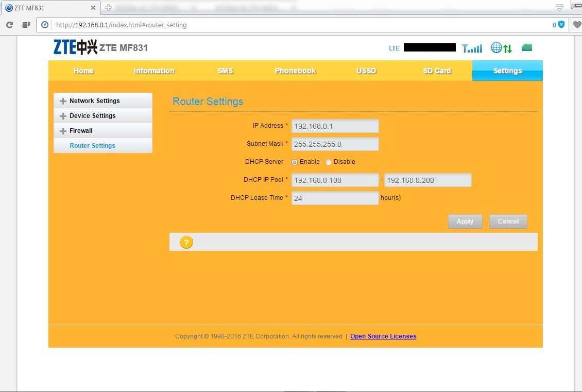The width and height of the screenshot is (582, 392).
Task: Expand the Firewall section
Action: click(x=103, y=131)
